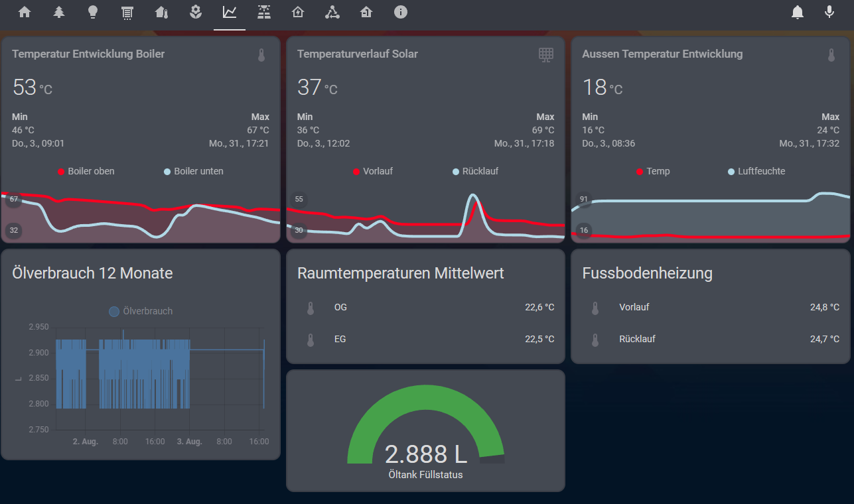
Task: Click solar panel icon on Solar card
Action: [x=545, y=55]
